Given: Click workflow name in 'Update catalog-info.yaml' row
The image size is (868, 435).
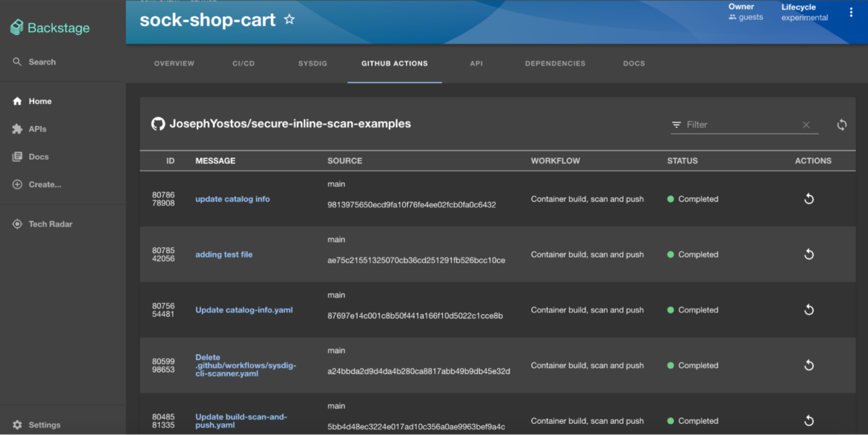Looking at the screenshot, I should tap(588, 310).
